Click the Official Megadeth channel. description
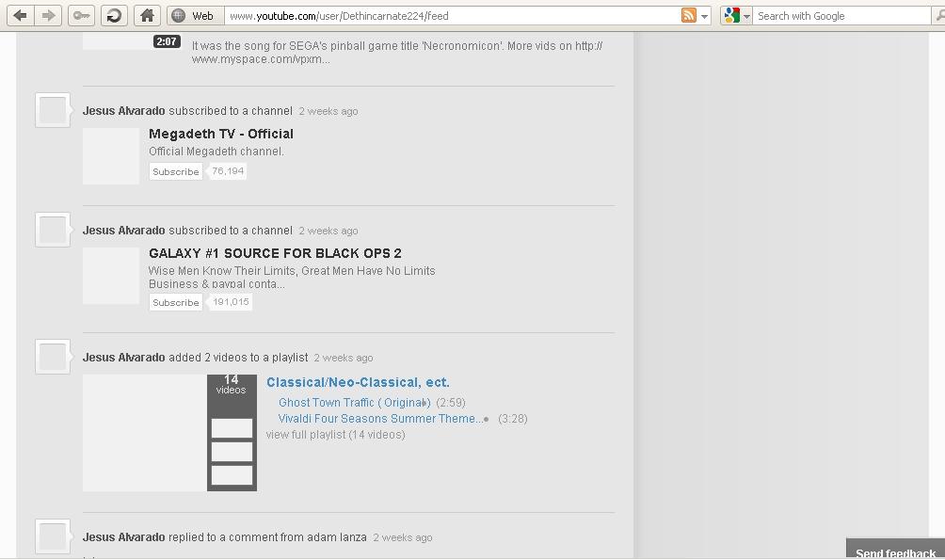This screenshot has height=560, width=945. pos(216,152)
